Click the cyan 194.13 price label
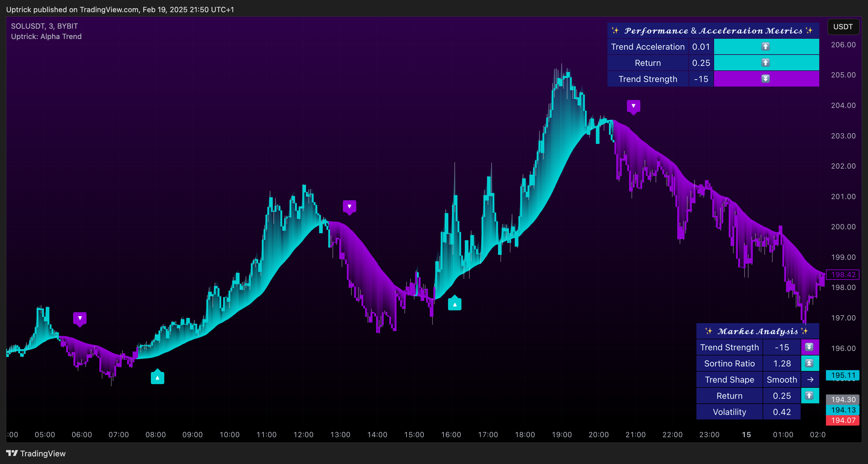The width and height of the screenshot is (868, 464). [x=843, y=410]
